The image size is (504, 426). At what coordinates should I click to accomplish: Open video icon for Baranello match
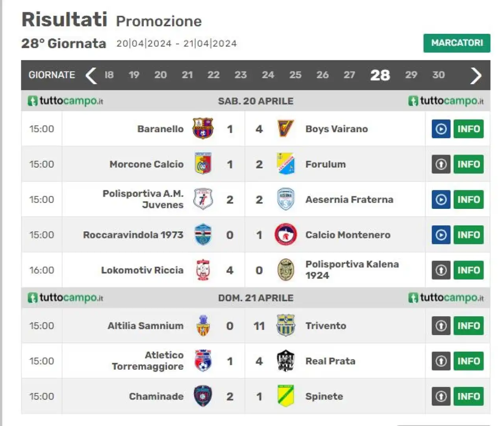point(441,129)
